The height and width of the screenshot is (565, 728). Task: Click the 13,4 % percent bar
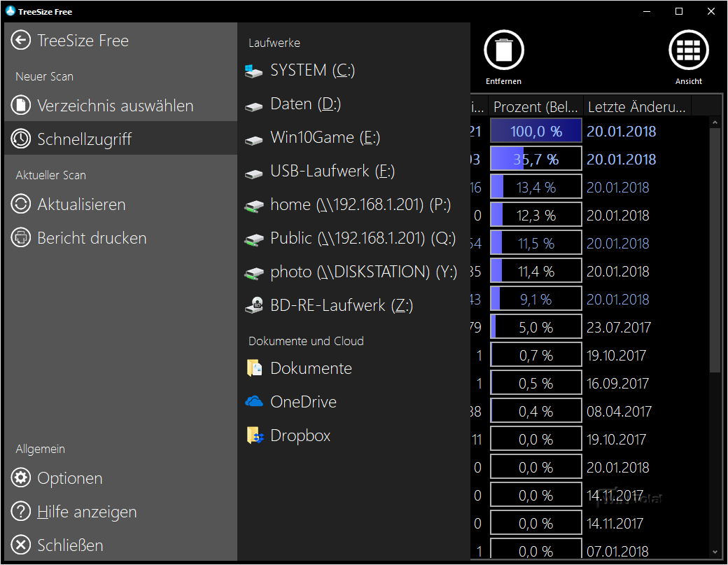[x=535, y=187]
